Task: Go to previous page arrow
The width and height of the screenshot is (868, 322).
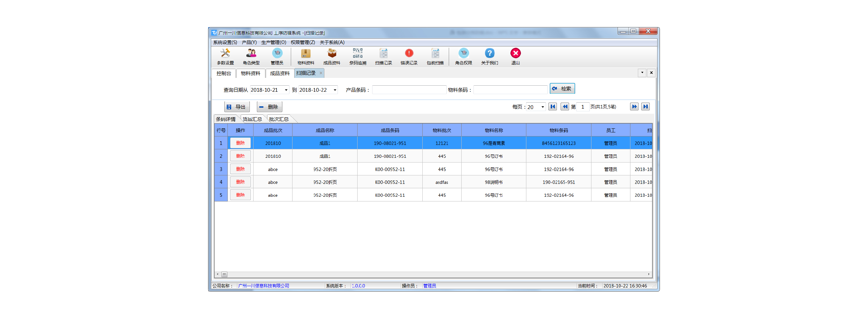Action: [x=565, y=107]
